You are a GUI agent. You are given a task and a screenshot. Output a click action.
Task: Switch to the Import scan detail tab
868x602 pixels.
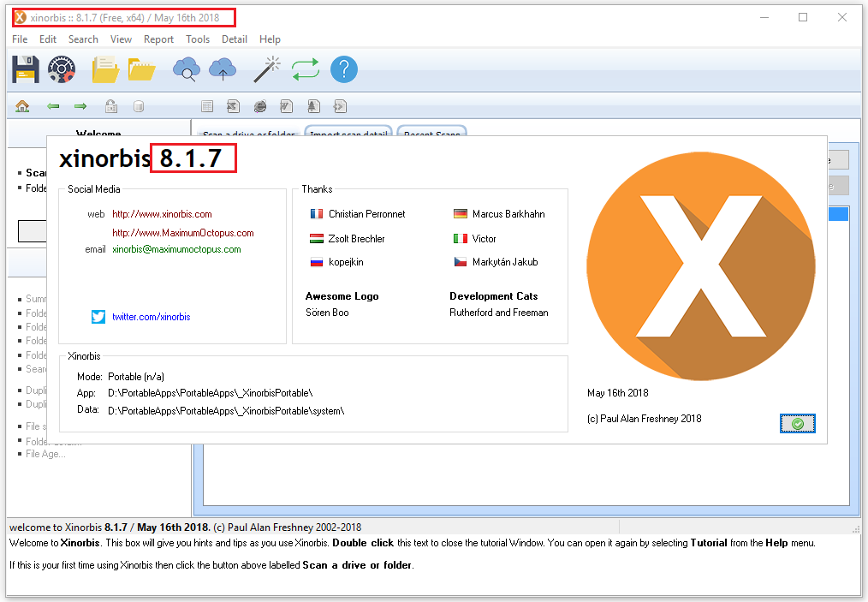(348, 131)
